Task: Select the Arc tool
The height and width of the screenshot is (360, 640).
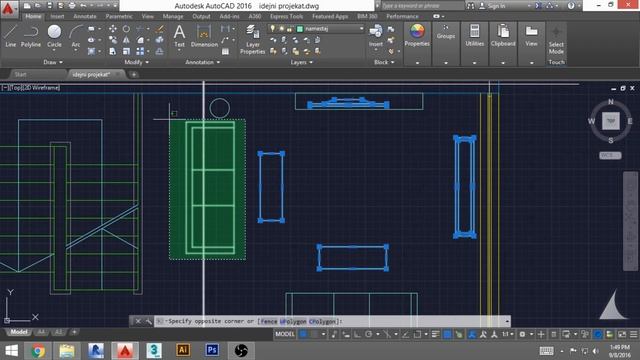Action: coord(76,36)
